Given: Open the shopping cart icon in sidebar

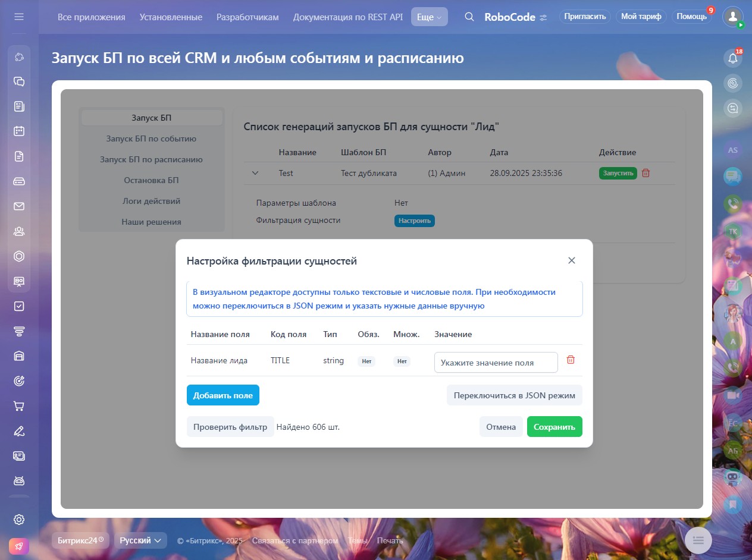Looking at the screenshot, I should coord(19,406).
